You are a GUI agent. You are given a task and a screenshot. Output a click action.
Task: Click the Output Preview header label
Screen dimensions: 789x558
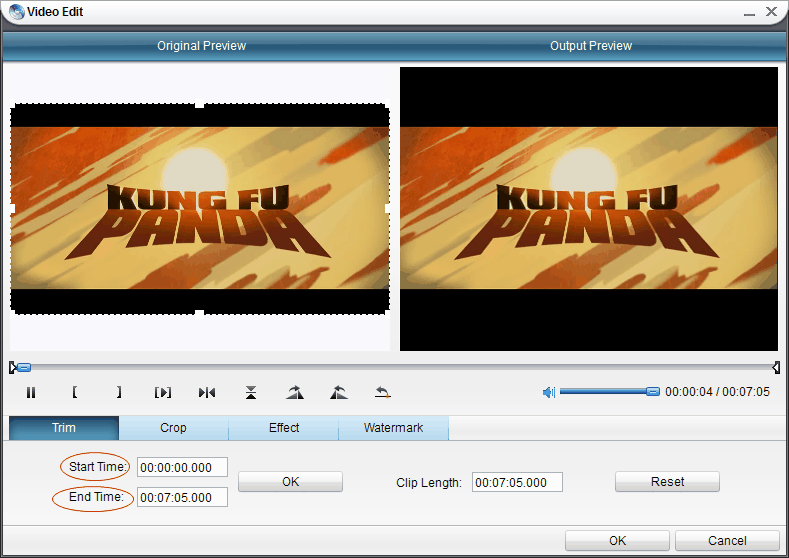591,46
